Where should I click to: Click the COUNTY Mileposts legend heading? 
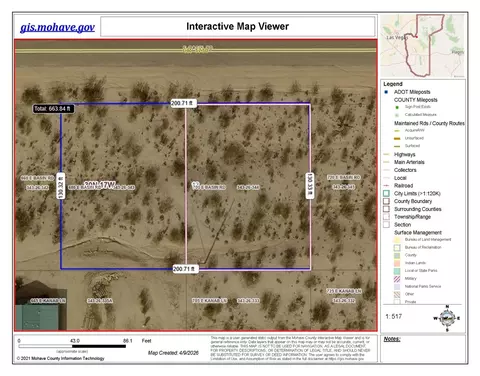(416, 100)
